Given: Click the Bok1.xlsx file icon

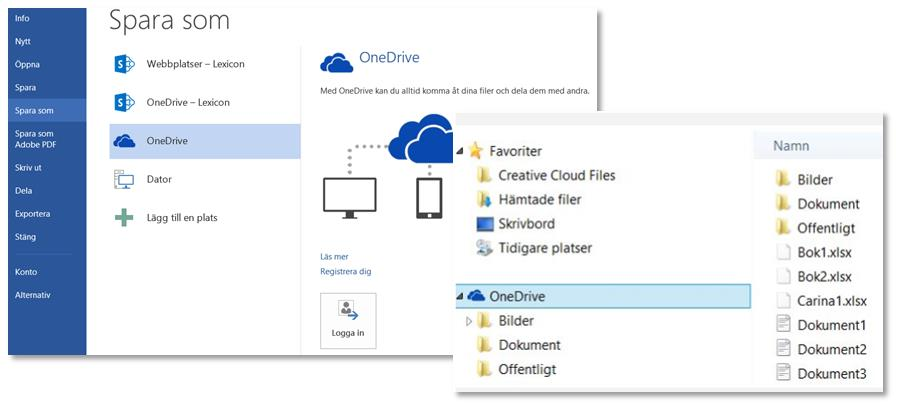Looking at the screenshot, I should 783,252.
